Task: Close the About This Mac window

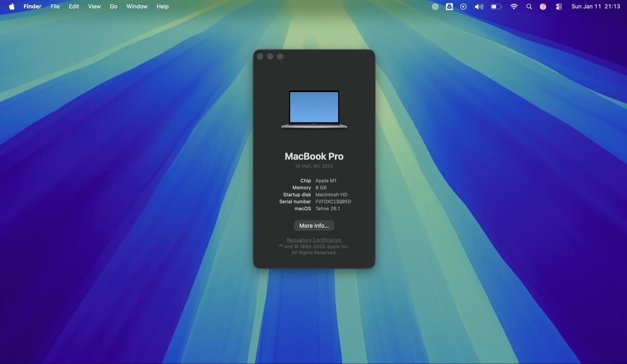Action: pyautogui.click(x=260, y=56)
